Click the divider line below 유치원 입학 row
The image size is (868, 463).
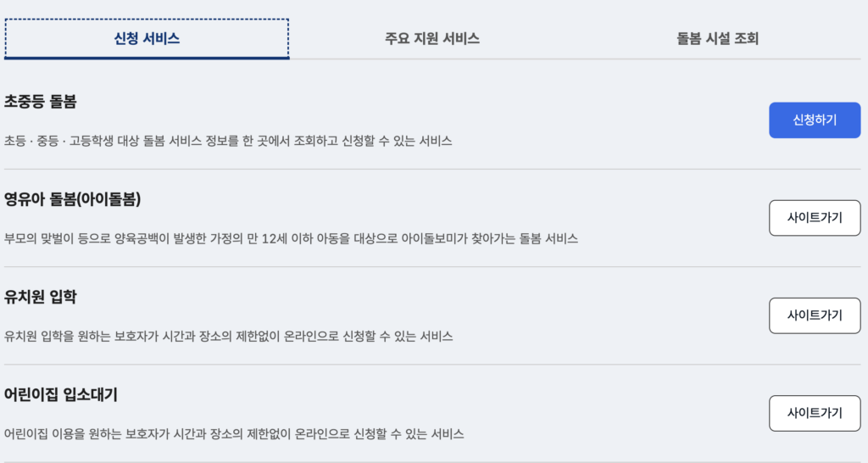tap(433, 365)
